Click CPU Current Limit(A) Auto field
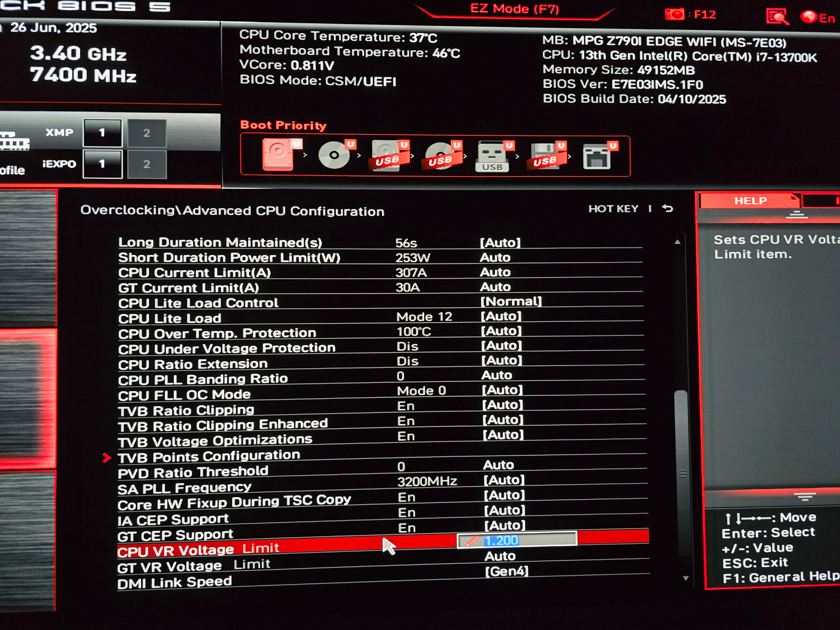 click(x=495, y=273)
